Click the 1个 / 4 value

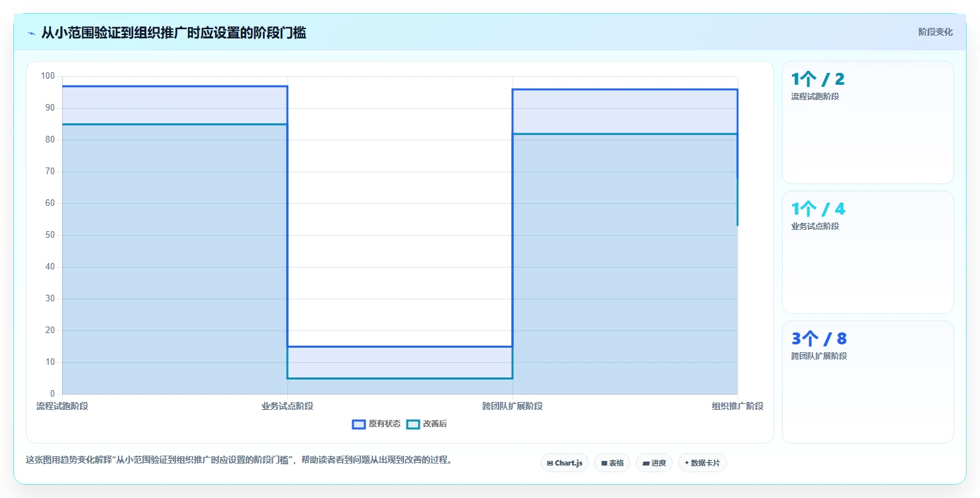click(818, 209)
